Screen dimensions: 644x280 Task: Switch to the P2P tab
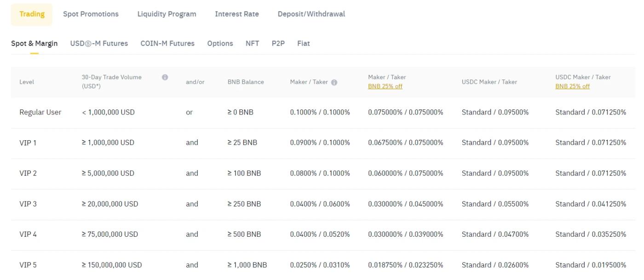[x=278, y=43]
